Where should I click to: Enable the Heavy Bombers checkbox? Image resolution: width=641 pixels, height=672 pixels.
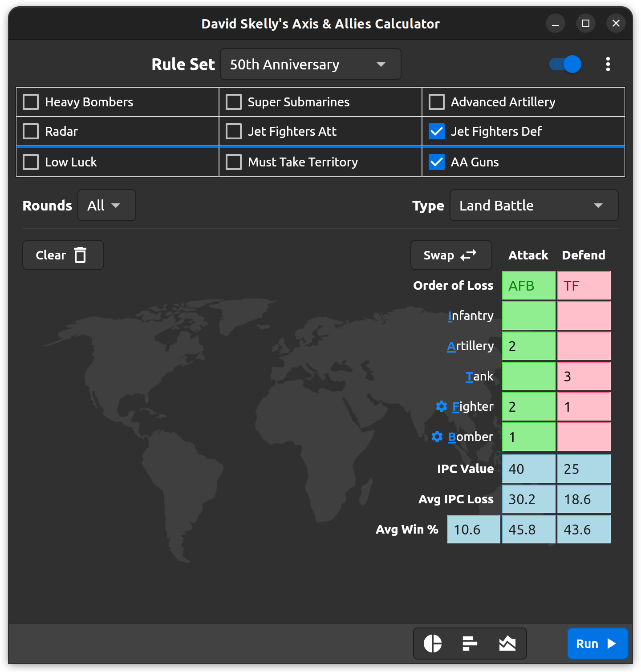[30, 102]
